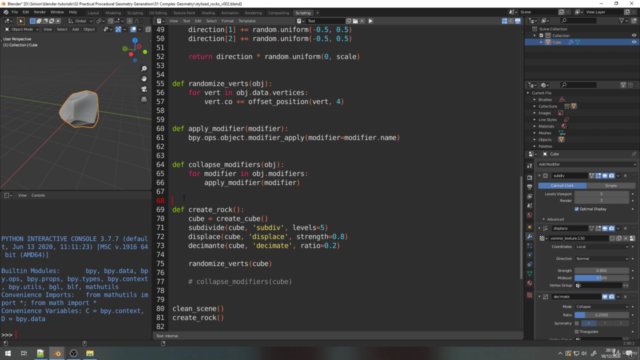This screenshot has width=640, height=360.
Task: Click the Blender icon in Windows taskbar
Action: tap(58, 353)
